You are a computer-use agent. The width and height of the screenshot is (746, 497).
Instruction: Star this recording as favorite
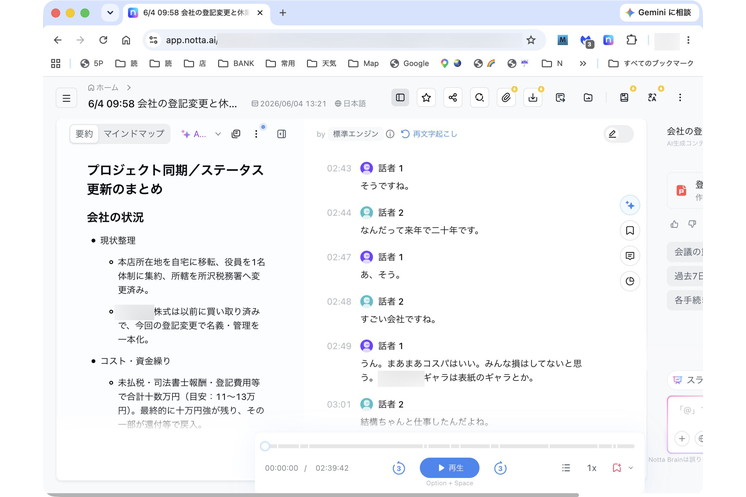tap(426, 97)
